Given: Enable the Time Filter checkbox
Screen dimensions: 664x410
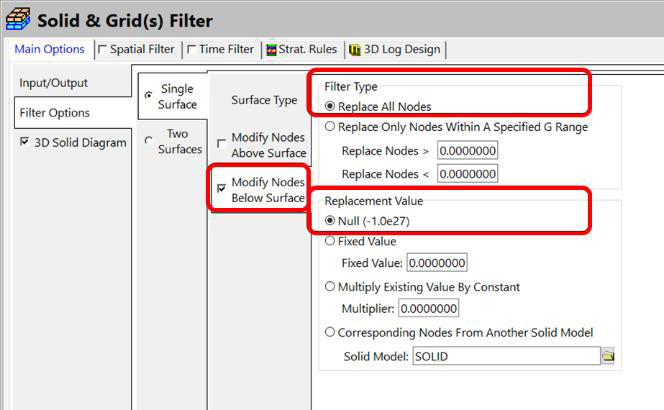Looking at the screenshot, I should click(x=191, y=50).
